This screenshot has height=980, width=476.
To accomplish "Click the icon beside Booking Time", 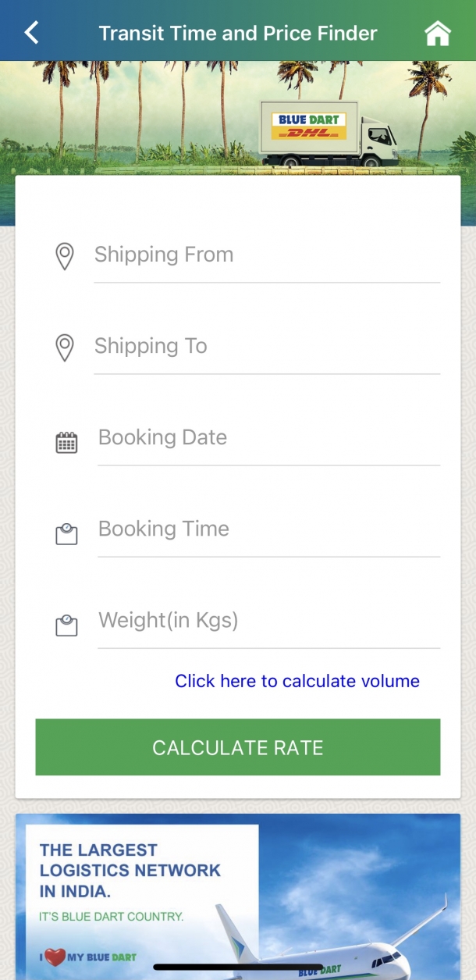I will pyautogui.click(x=66, y=534).
